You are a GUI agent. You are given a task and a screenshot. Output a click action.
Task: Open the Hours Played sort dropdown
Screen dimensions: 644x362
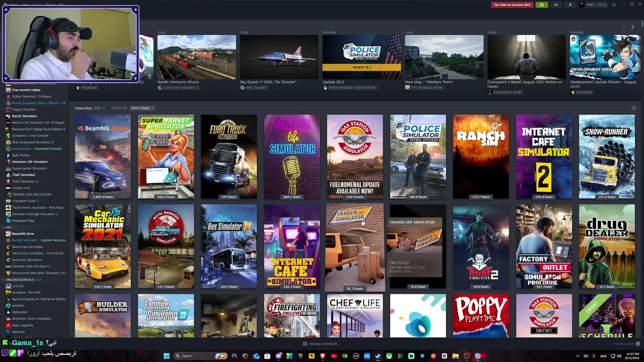tap(142, 108)
